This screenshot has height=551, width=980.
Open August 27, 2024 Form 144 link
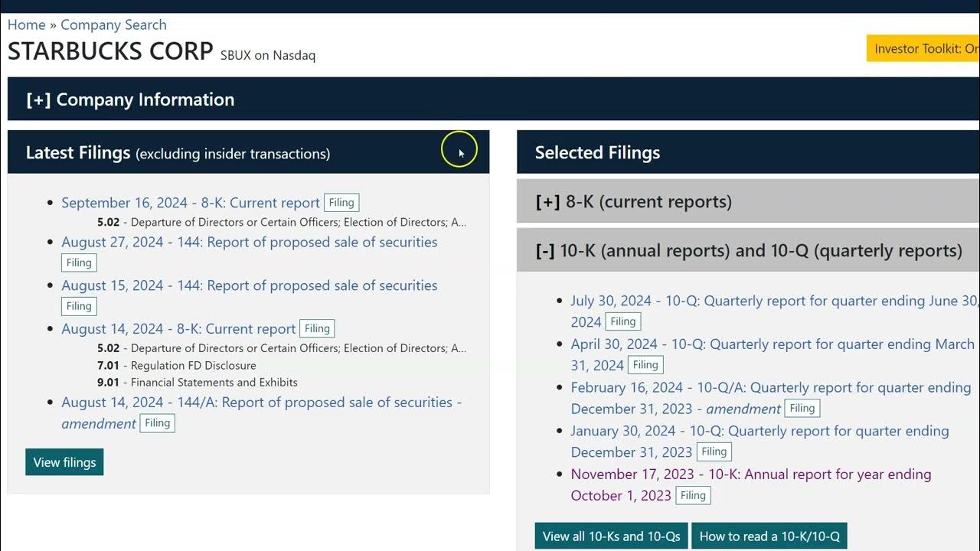pos(249,242)
